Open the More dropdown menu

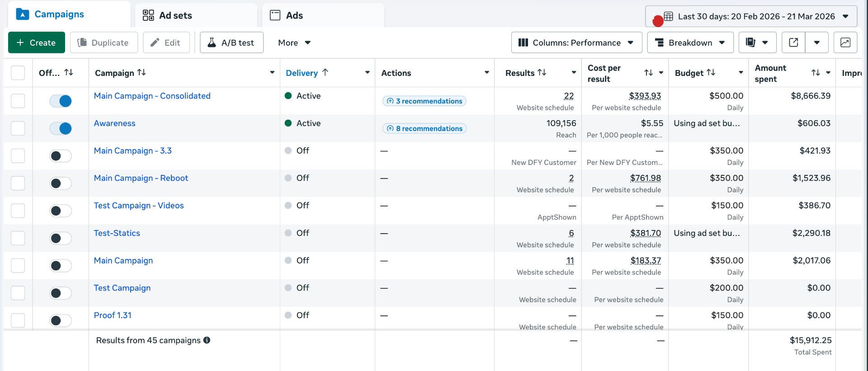click(294, 42)
